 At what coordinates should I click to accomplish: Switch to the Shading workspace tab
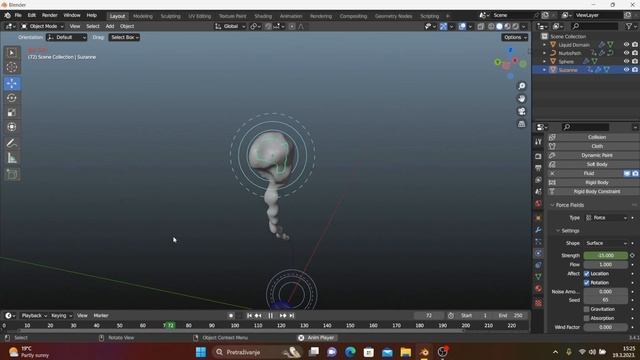263,16
